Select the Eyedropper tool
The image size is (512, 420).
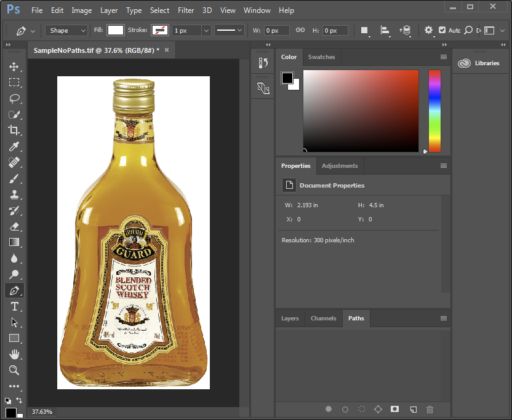tap(14, 146)
